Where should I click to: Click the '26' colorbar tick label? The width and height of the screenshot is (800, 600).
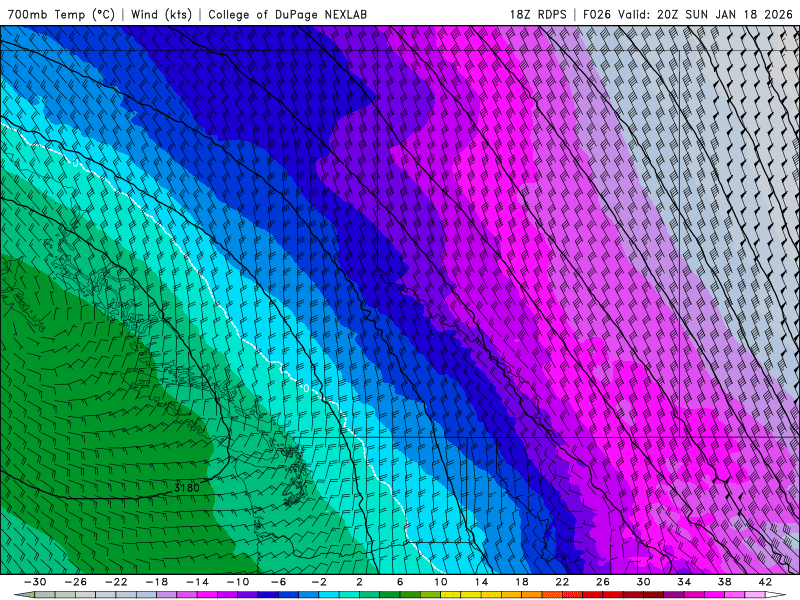coord(603,582)
